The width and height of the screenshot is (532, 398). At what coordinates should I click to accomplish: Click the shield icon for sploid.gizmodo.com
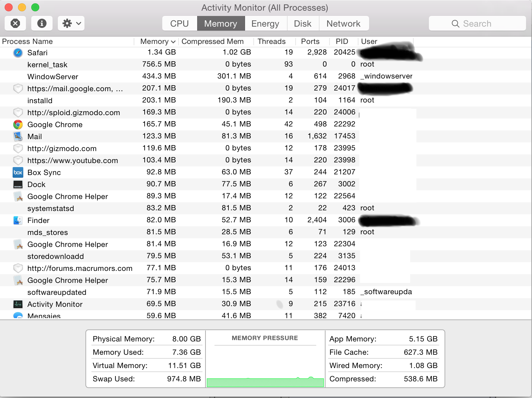coord(18,112)
